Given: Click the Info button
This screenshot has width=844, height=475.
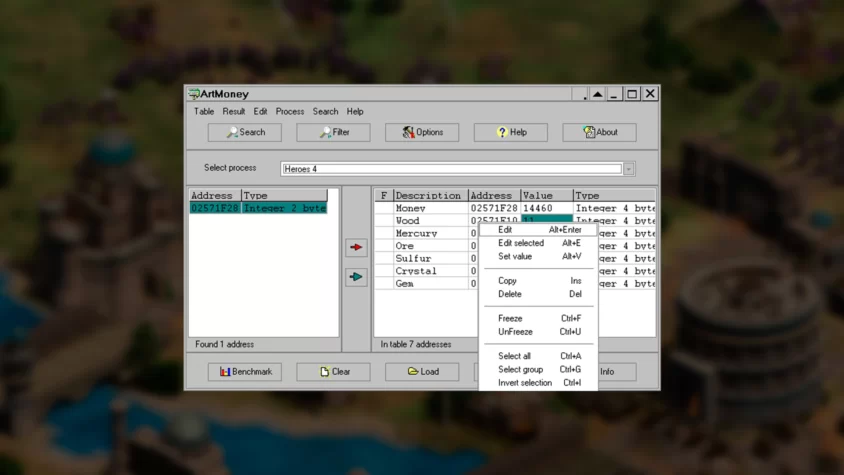Looking at the screenshot, I should point(617,372).
